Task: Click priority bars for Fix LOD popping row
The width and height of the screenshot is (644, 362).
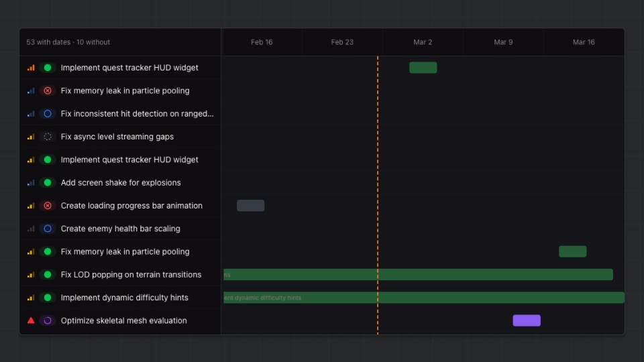Action: click(31, 275)
